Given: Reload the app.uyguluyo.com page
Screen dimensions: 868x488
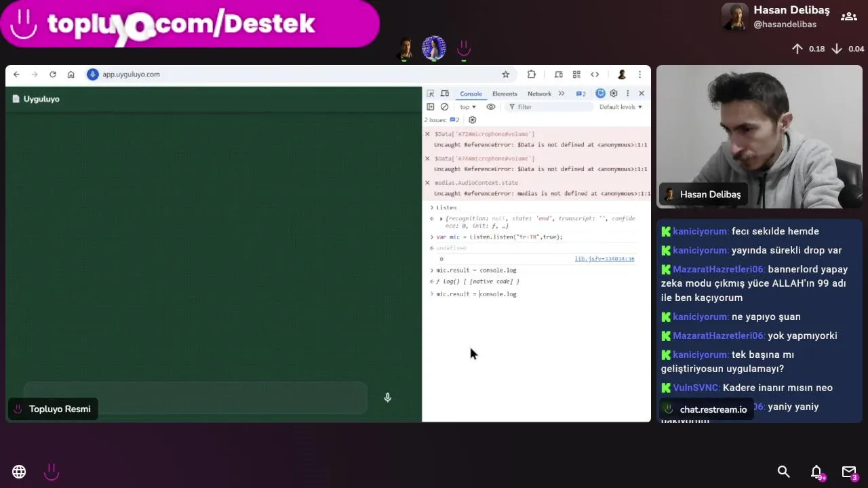Looking at the screenshot, I should [x=52, y=75].
